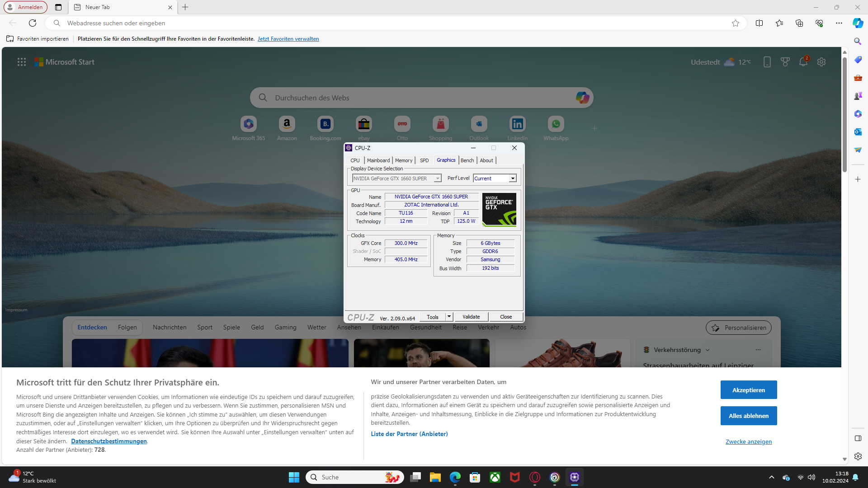Open the Datenschutzbestimmungen link
This screenshot has height=488, width=868.
pos(108,441)
